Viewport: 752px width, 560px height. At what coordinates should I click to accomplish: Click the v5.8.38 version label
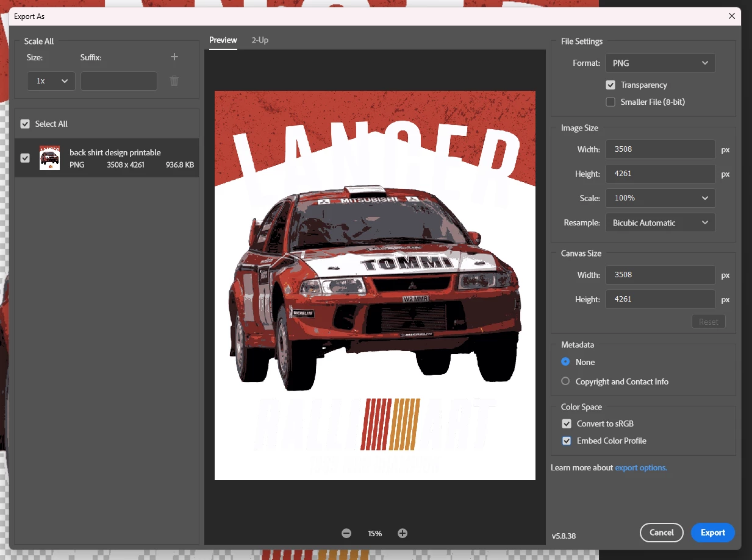point(564,536)
